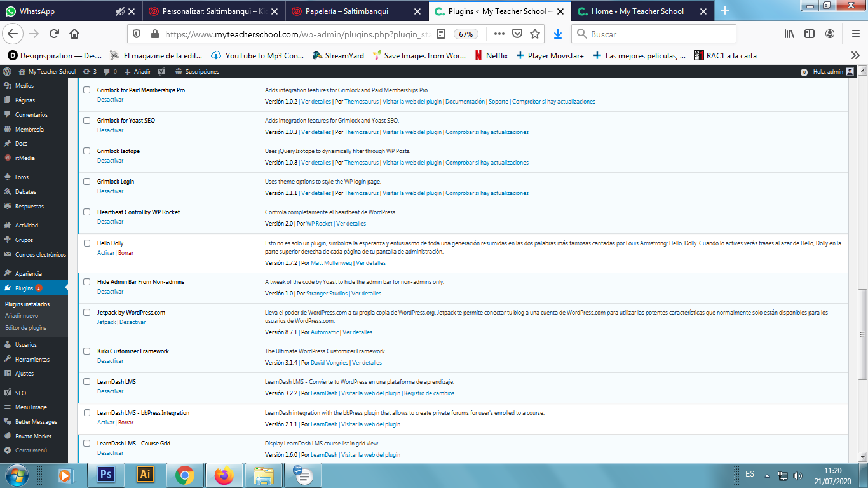Viewport: 868px width, 488px height.
Task: Open the Firefox library icon
Action: (x=789, y=34)
